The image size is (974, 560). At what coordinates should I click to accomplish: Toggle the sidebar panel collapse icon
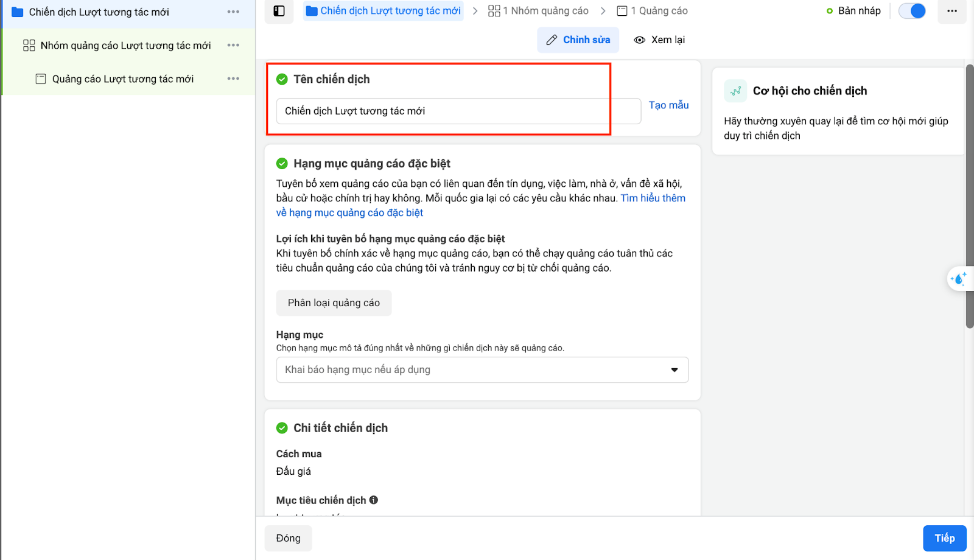pos(279,11)
